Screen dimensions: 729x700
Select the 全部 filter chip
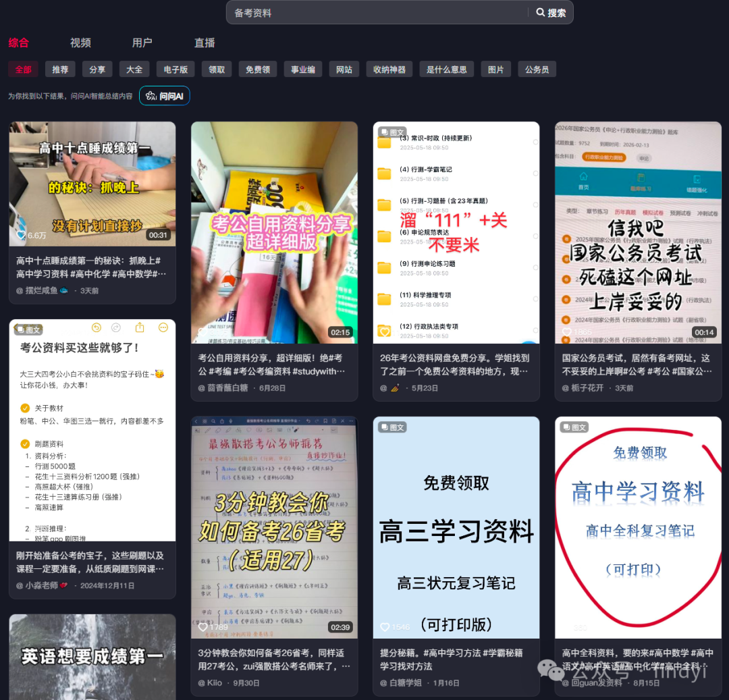pyautogui.click(x=23, y=70)
